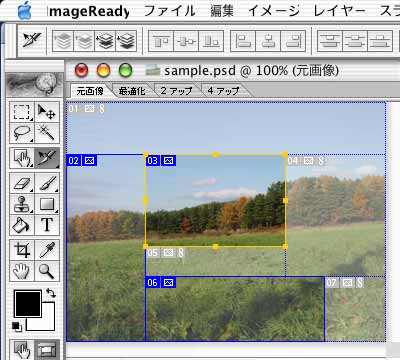This screenshot has width=400, height=360.
Task: Select the Rectangular Marquee tool
Action: click(22, 112)
